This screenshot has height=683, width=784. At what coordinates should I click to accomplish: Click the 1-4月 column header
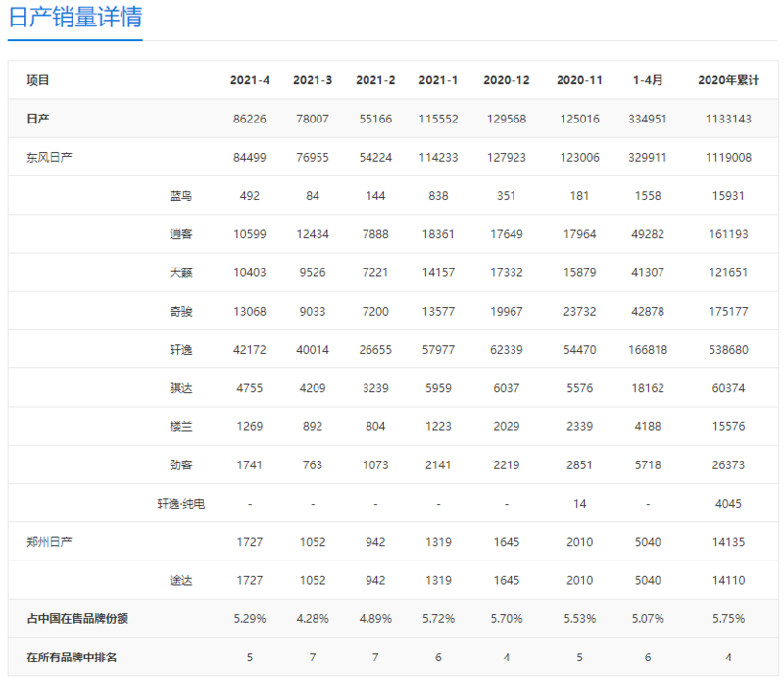click(648, 80)
